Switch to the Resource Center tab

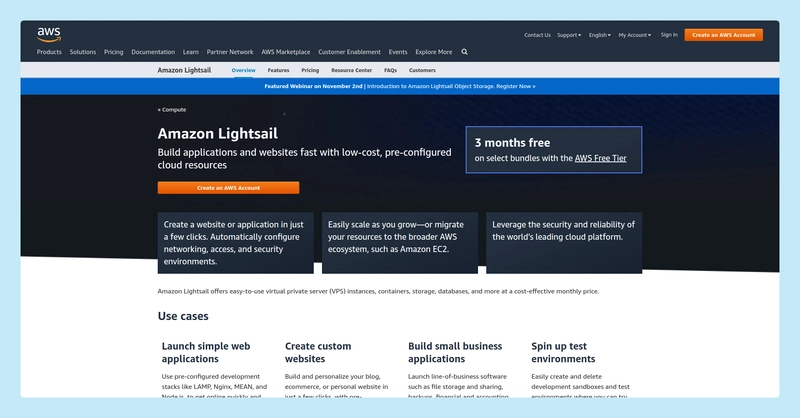coord(352,70)
